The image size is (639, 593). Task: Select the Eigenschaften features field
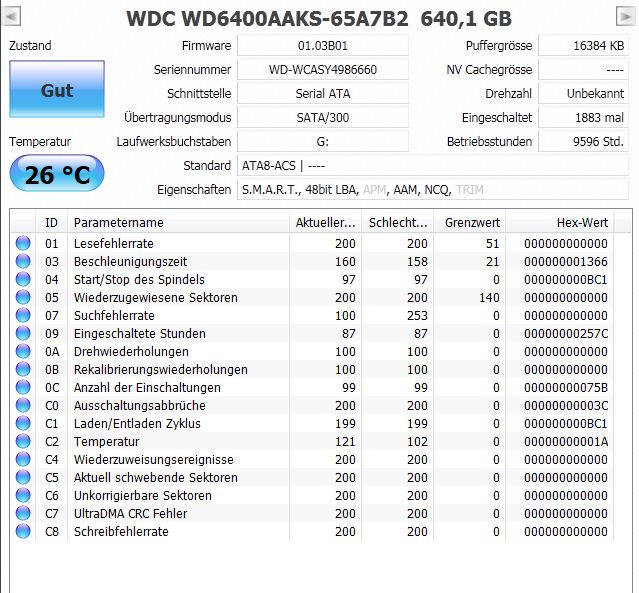433,190
